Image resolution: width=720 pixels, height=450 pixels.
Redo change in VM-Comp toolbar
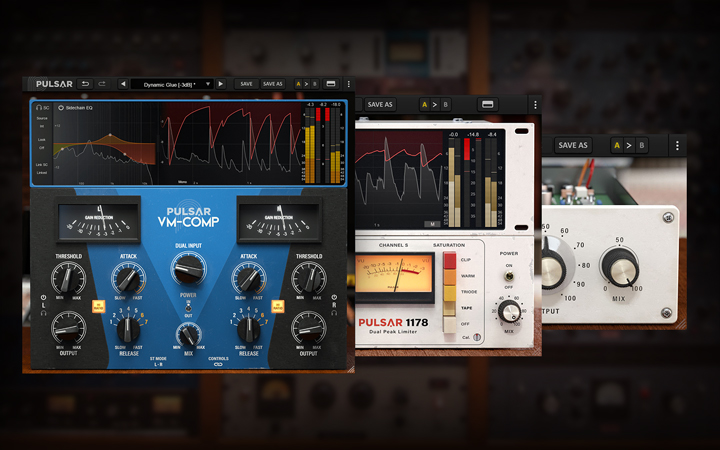102,84
